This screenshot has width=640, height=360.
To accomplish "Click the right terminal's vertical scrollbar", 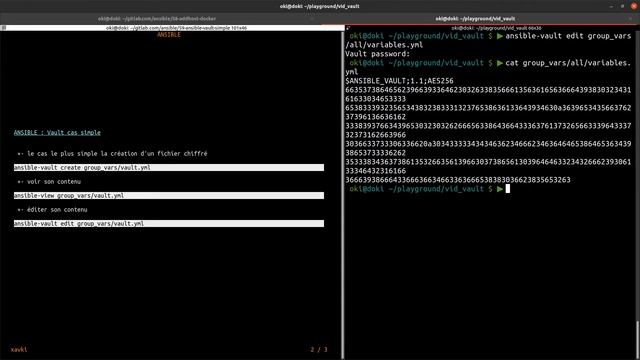I will pyautogui.click(x=638, y=341).
